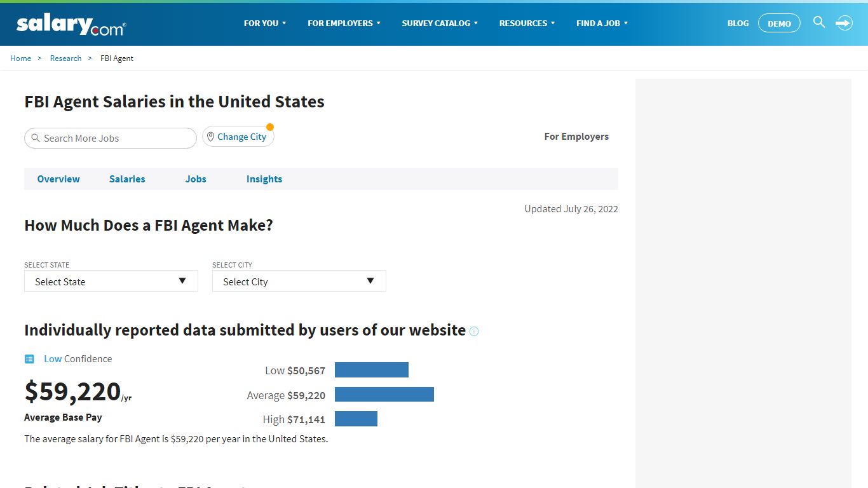Open the Survey Catalog dropdown
The width and height of the screenshot is (868, 488).
tap(440, 23)
